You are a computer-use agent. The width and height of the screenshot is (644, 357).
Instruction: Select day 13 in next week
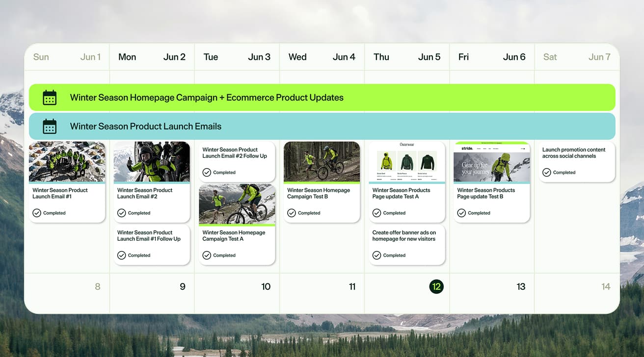pos(521,286)
